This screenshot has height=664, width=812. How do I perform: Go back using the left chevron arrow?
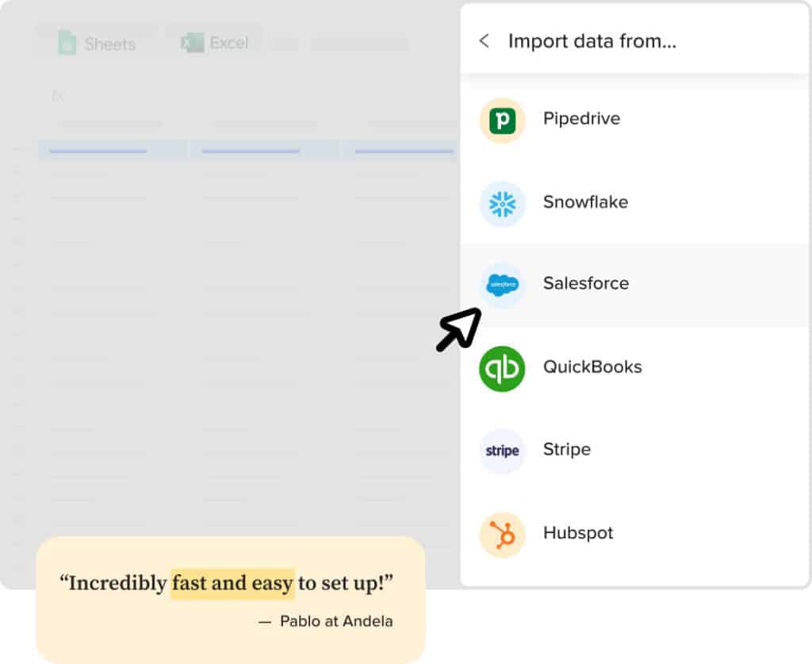[x=485, y=41]
